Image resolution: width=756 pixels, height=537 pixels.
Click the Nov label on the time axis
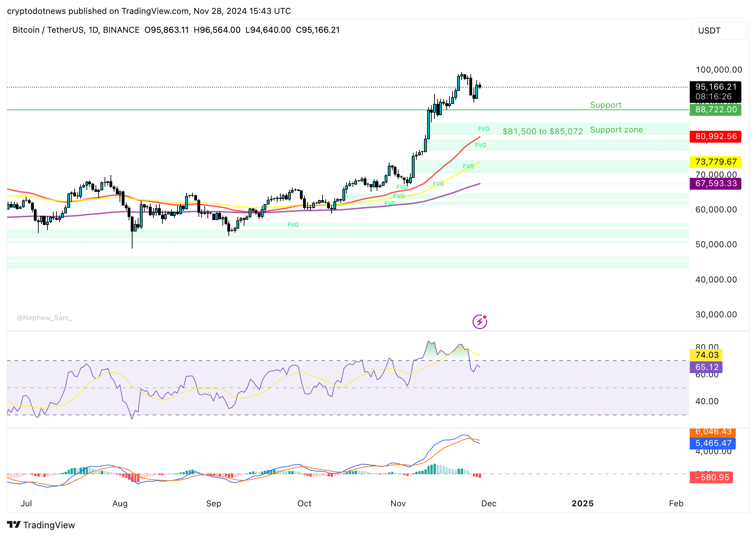click(x=398, y=504)
